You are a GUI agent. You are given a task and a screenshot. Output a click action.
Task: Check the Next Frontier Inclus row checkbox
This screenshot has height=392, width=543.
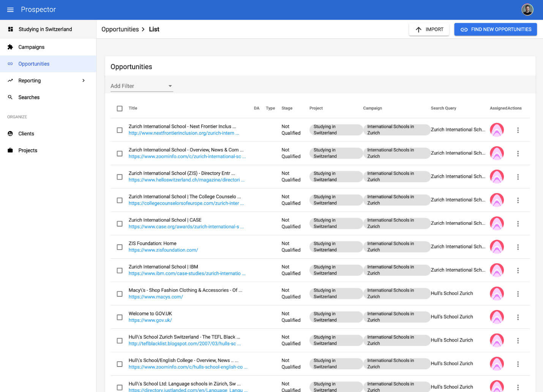(x=120, y=130)
